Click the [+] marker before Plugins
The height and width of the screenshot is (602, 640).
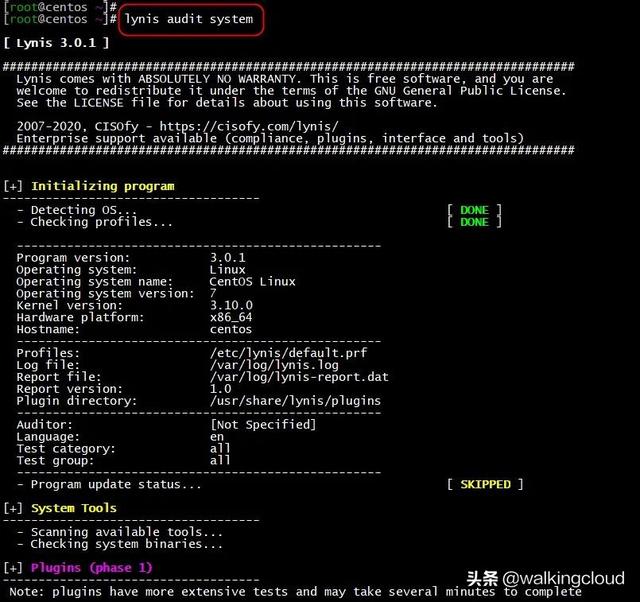(x=13, y=568)
